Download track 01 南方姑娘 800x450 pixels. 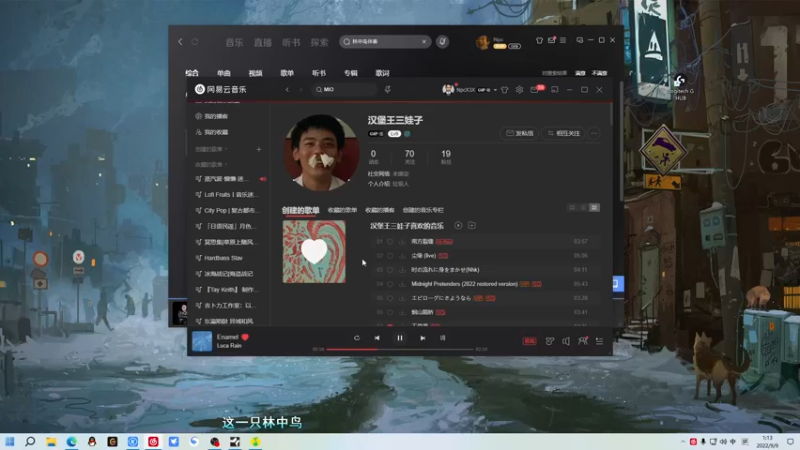pyautogui.click(x=402, y=242)
